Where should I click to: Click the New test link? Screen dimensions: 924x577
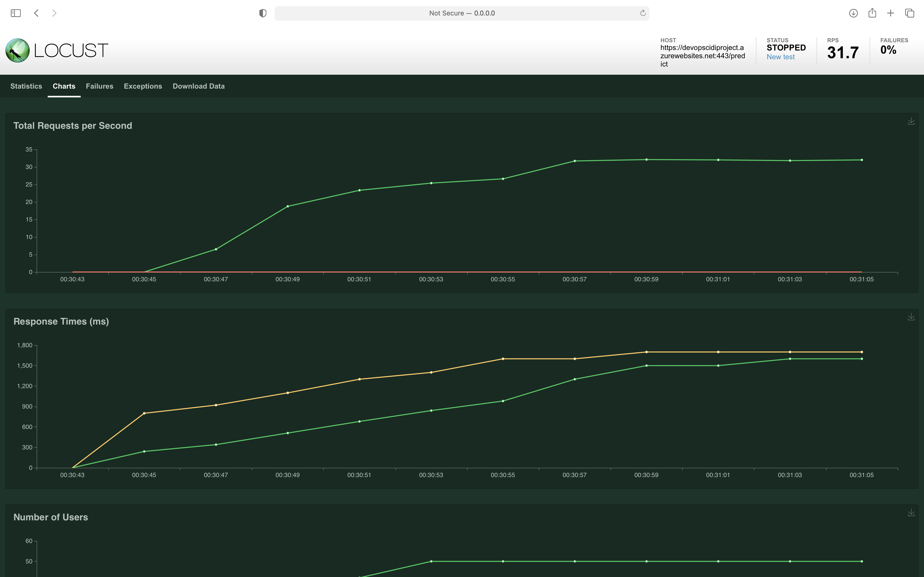pos(780,57)
